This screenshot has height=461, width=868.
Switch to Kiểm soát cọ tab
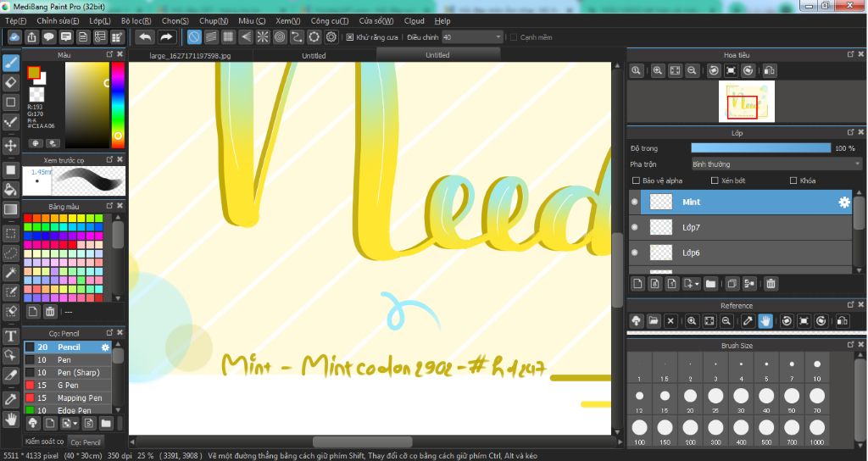(x=44, y=441)
